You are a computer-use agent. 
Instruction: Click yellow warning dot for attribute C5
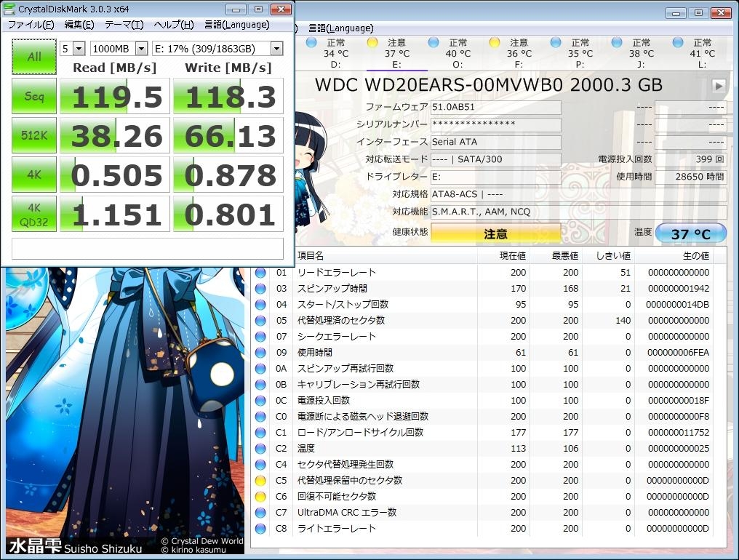tap(260, 480)
